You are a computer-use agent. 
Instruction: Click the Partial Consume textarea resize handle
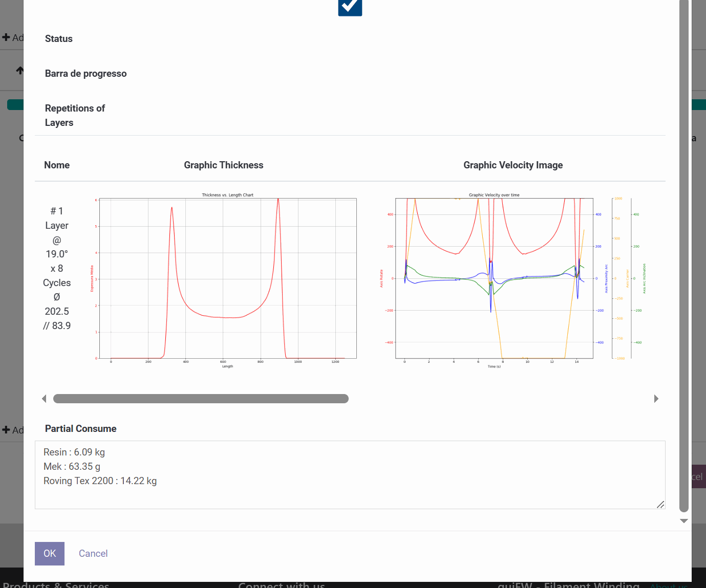pyautogui.click(x=660, y=505)
